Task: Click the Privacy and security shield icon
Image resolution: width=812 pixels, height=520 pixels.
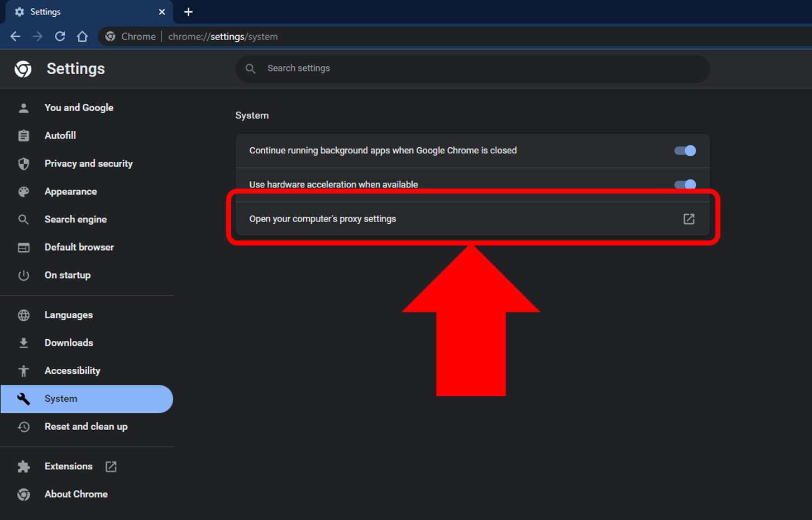Action: click(23, 163)
